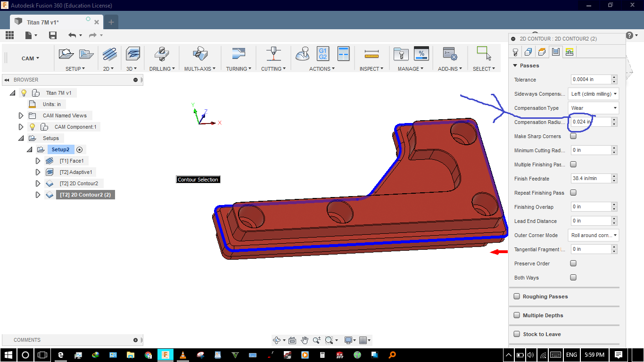Click the Save disk icon
This screenshot has width=644, height=362.
(53, 35)
